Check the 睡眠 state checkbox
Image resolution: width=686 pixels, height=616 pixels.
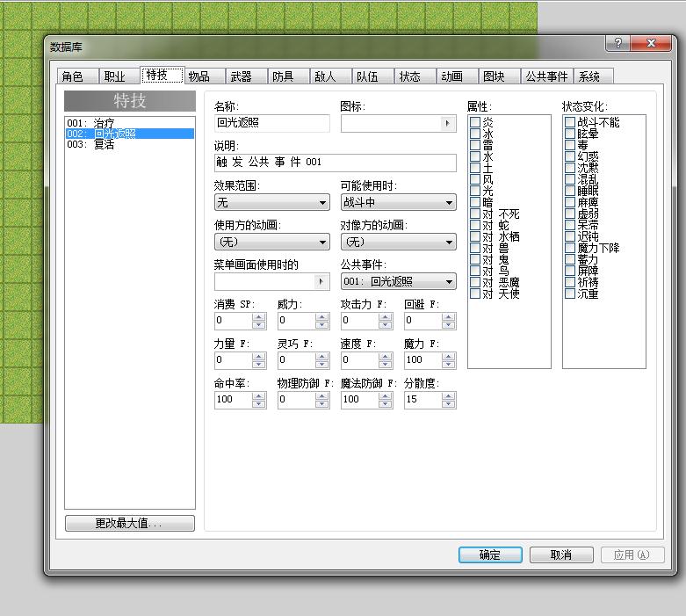click(x=570, y=191)
